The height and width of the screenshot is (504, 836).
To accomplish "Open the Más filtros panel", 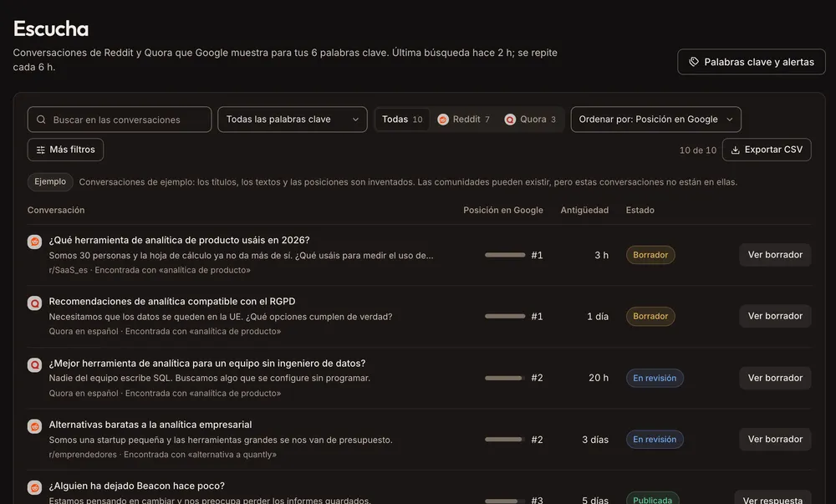I will pyautogui.click(x=65, y=150).
